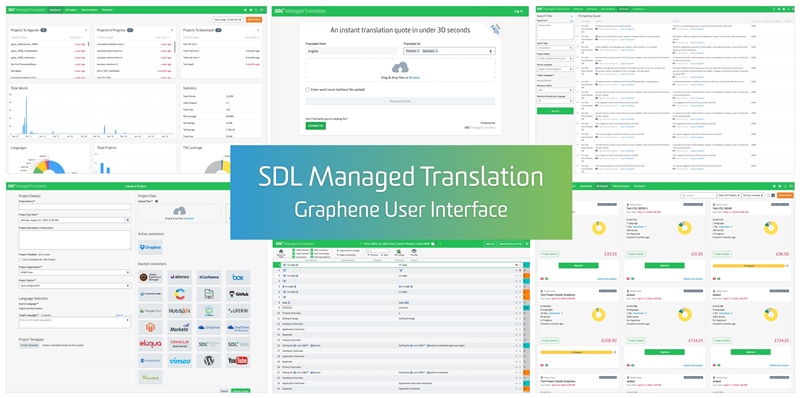
Task: Click the £35.53 project's yellow donut chart
Action: tap(598, 228)
